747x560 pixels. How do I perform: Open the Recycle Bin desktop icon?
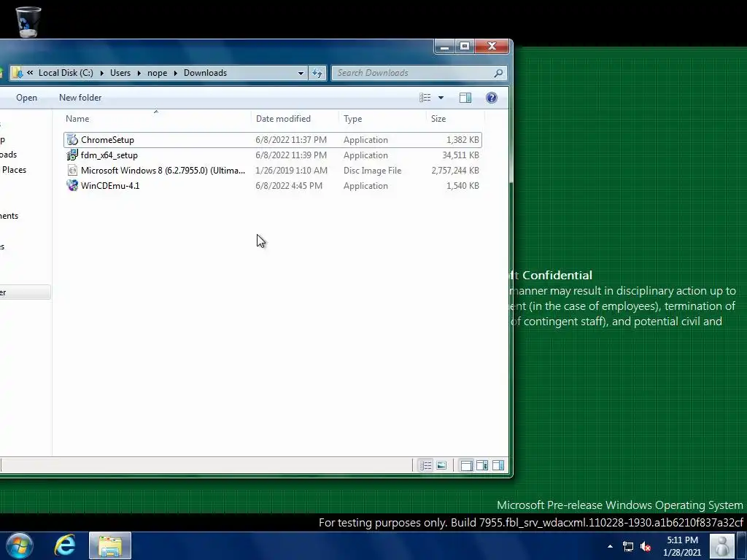pos(28,22)
